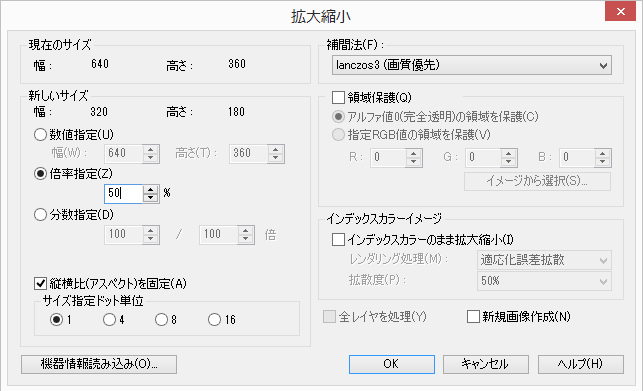Viewport: 643px width, 391px height.
Task: Select the 分数指定(D) radio button
Action: point(40,214)
